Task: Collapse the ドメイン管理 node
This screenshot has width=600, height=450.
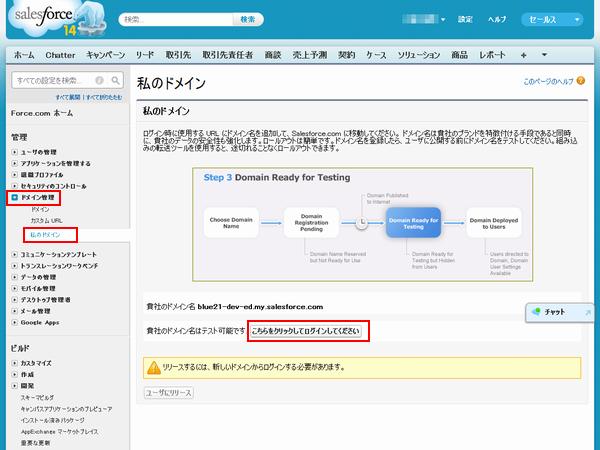Action: pos(15,197)
